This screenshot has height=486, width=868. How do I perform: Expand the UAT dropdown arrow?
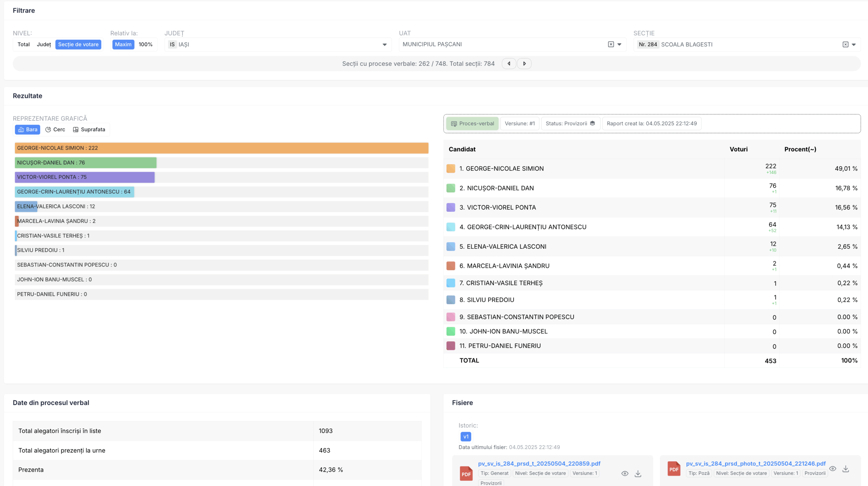[x=619, y=44]
